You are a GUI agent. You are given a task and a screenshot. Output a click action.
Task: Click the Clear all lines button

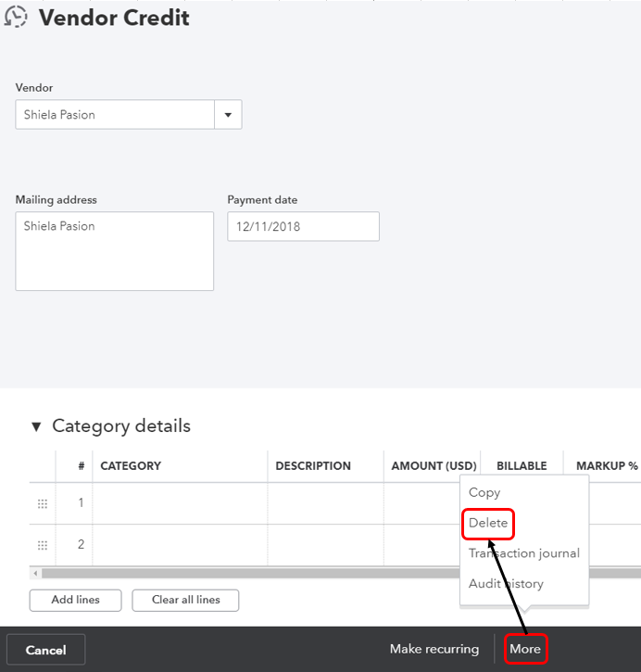pyautogui.click(x=185, y=600)
